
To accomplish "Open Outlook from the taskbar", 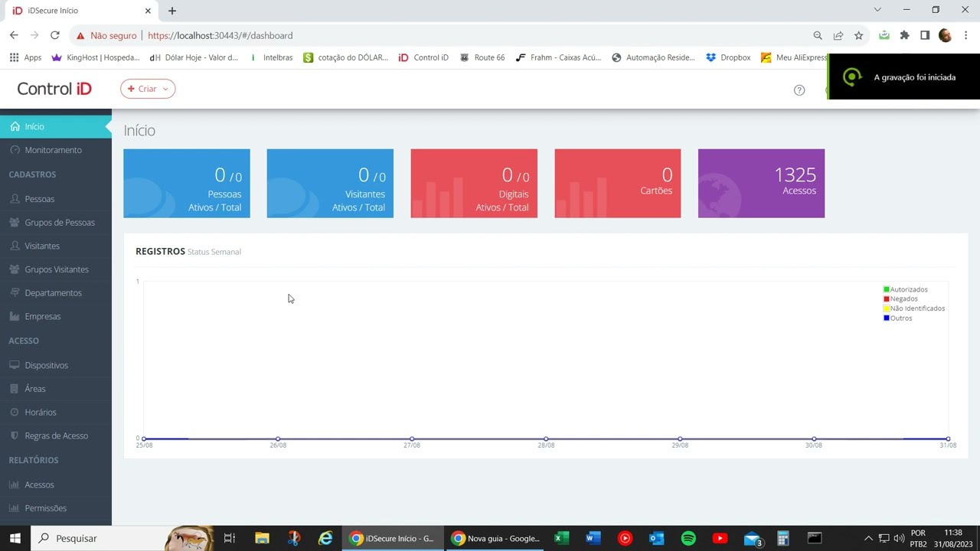I will (x=656, y=538).
